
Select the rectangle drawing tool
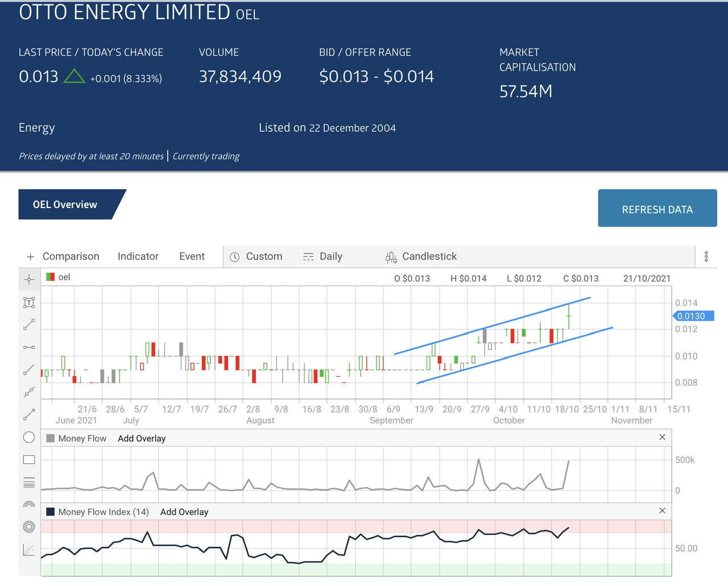pos(29,459)
